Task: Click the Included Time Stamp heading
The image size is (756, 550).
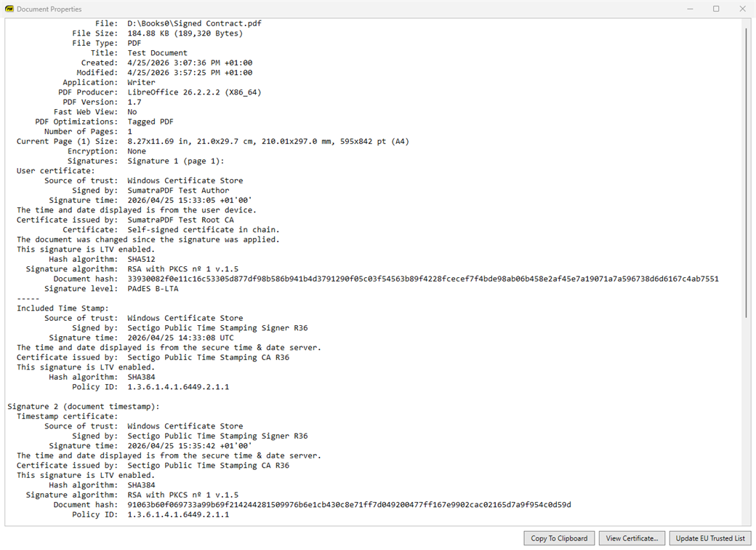Action: [x=63, y=308]
